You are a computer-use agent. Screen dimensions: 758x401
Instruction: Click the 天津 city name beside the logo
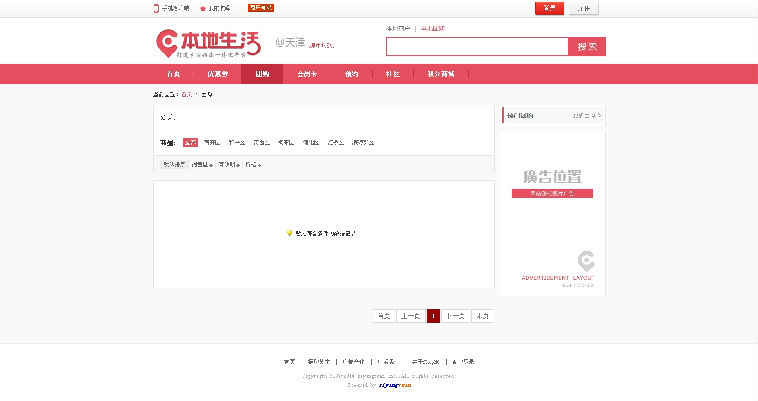(x=294, y=43)
